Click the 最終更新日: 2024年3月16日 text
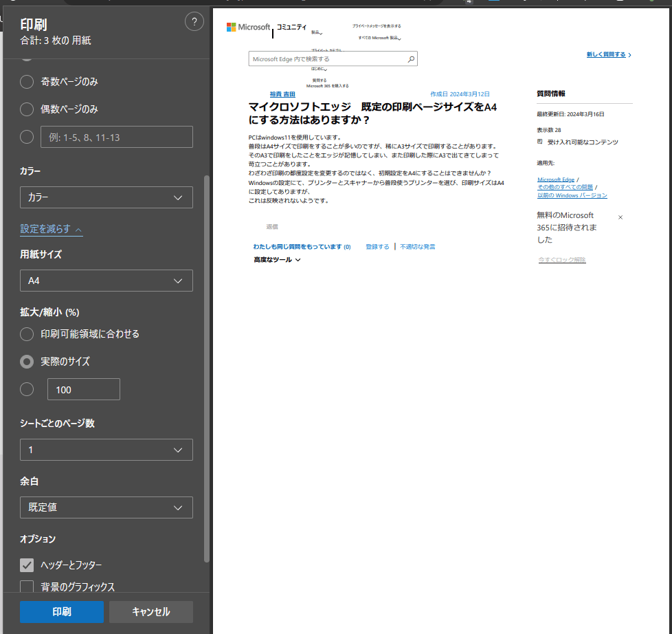The height and width of the screenshot is (634, 672). click(x=570, y=115)
